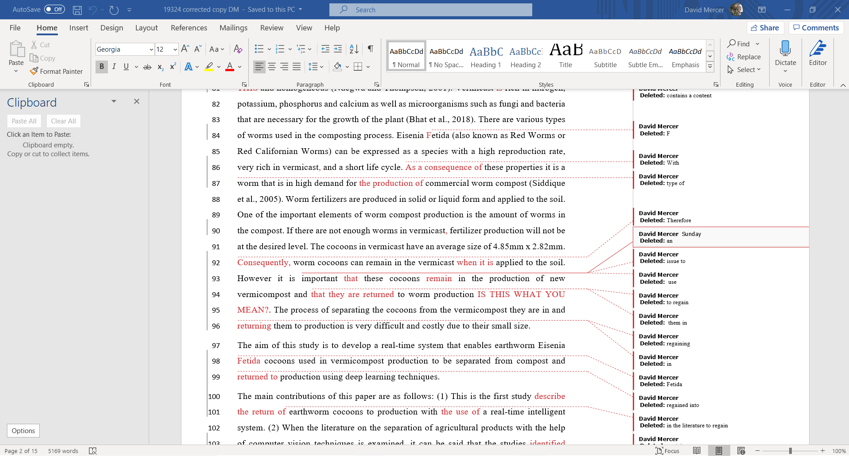849x456 pixels.
Task: Select the 'Deleted: an' revision balloon
Action: click(x=721, y=237)
